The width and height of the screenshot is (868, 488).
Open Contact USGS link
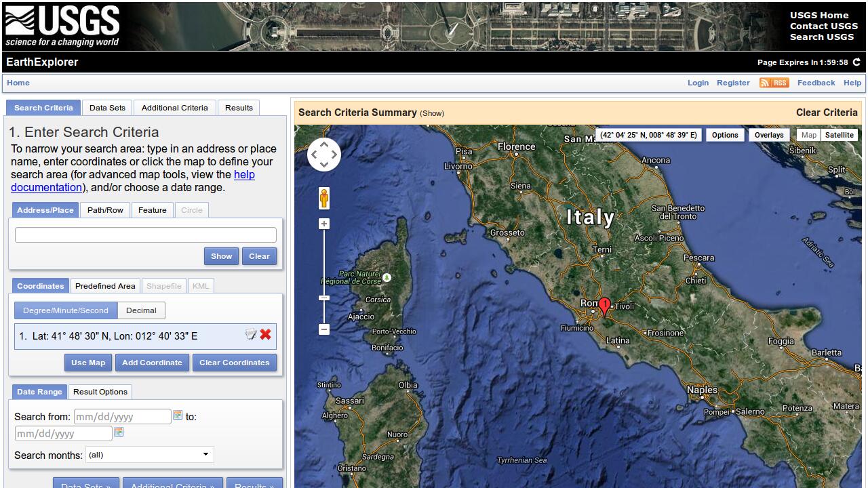pyautogui.click(x=824, y=26)
